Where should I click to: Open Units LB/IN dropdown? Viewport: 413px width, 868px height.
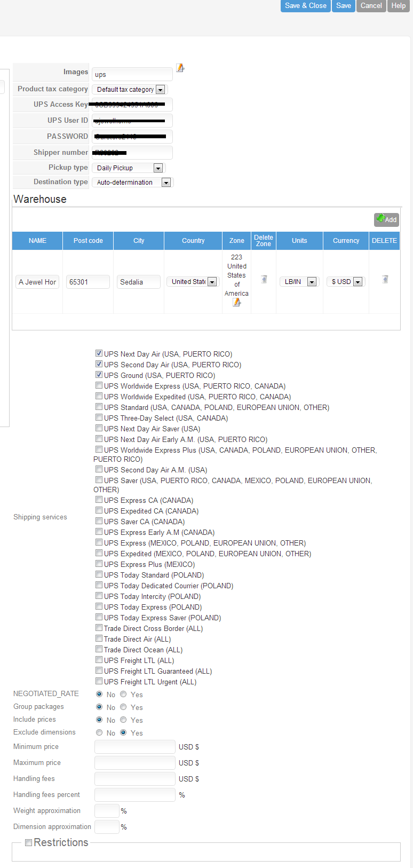click(x=299, y=282)
